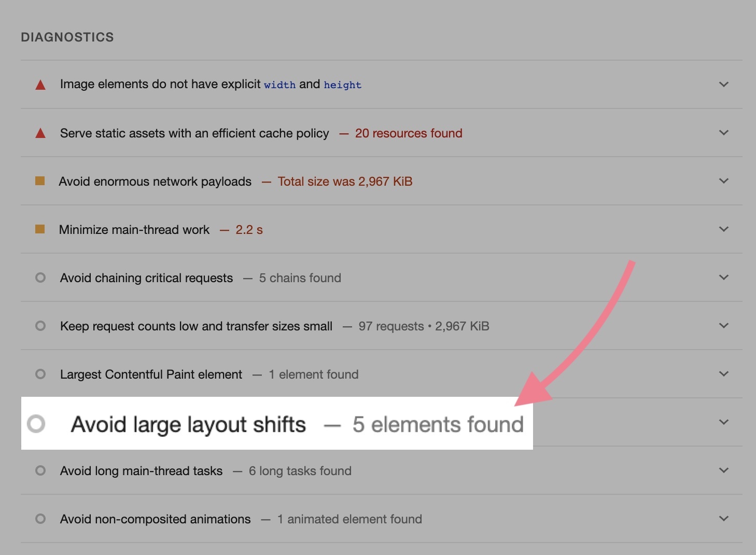Open 'Avoid chaining critical requests' audit title

click(146, 278)
